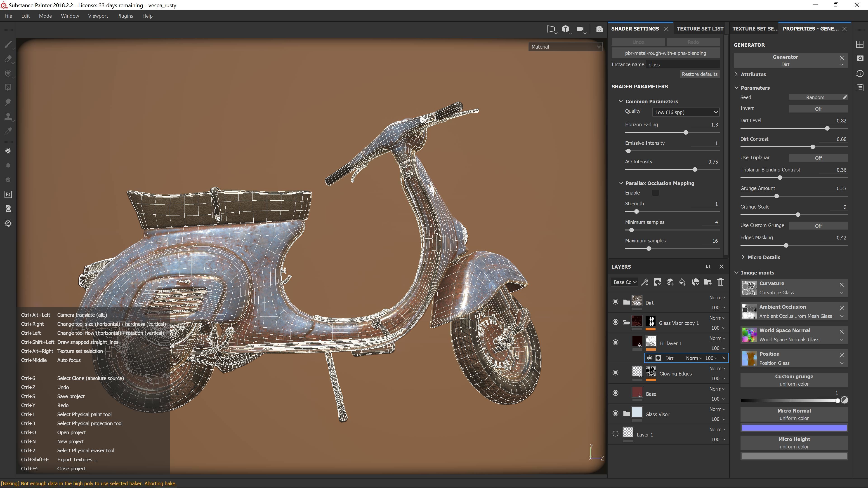Open the camera settings video icon

580,29
